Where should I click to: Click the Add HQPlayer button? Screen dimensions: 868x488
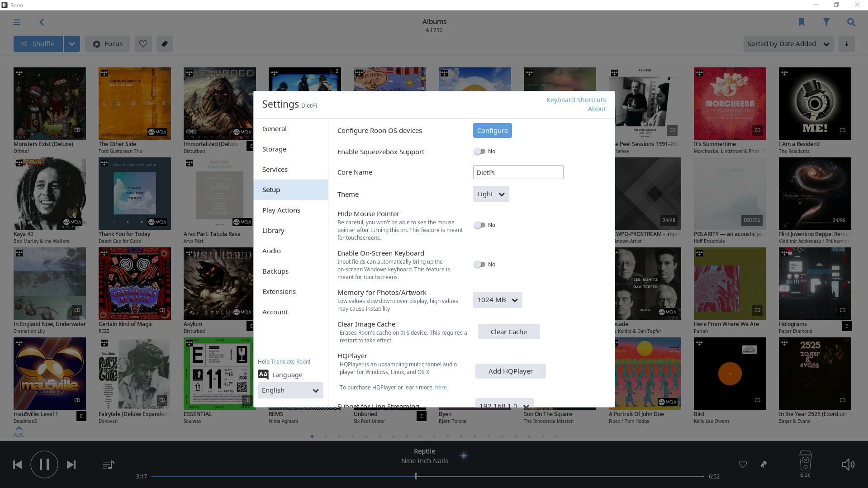click(x=510, y=371)
